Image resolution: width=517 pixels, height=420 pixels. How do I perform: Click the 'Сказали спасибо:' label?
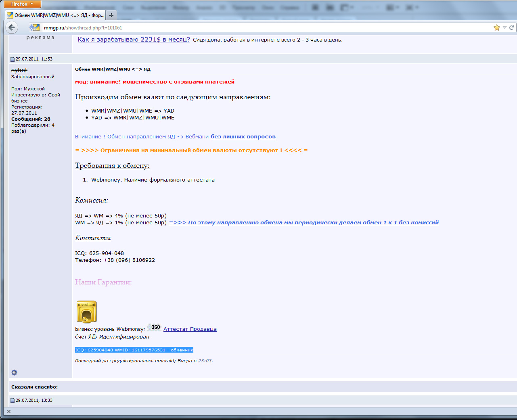[x=34, y=387]
